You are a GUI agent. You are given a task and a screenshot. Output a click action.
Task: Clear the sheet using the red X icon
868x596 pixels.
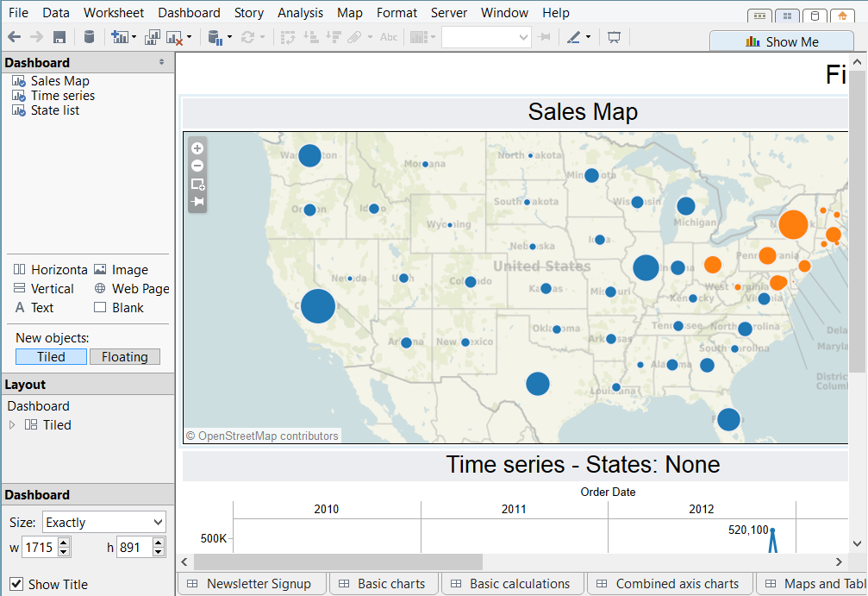click(174, 38)
